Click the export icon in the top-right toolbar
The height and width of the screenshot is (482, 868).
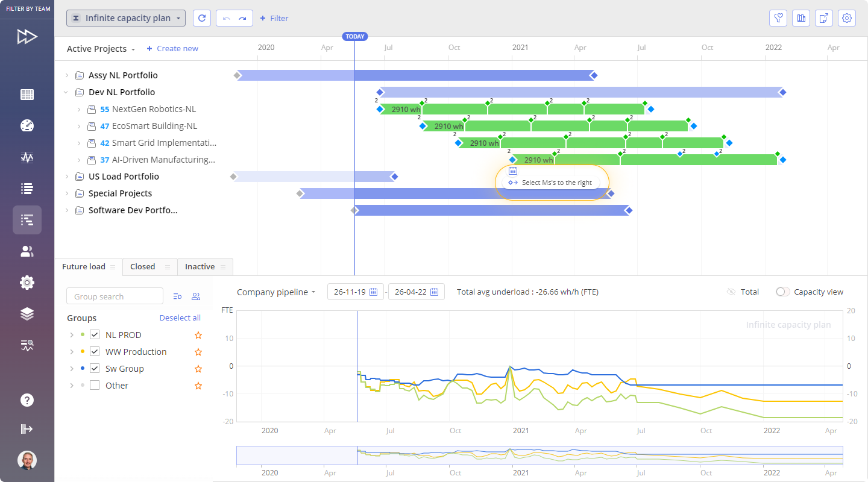pos(824,18)
